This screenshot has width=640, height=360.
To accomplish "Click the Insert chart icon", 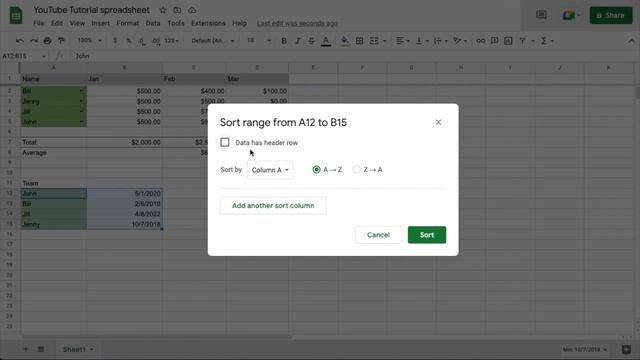I will point(508,41).
